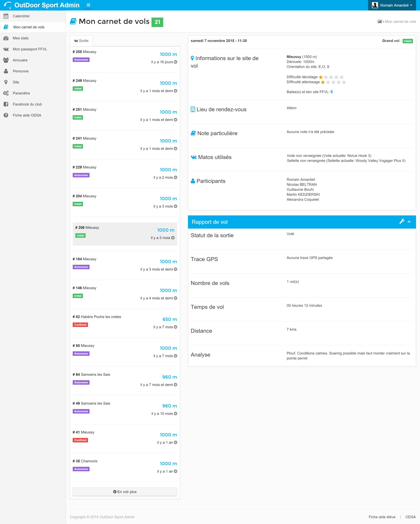Click the breadcrumb chart icon
This screenshot has width=420, height=524.
[x=379, y=22]
